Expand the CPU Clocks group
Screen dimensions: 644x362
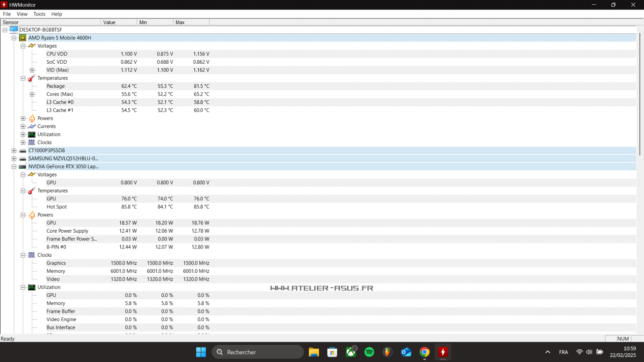click(x=23, y=143)
